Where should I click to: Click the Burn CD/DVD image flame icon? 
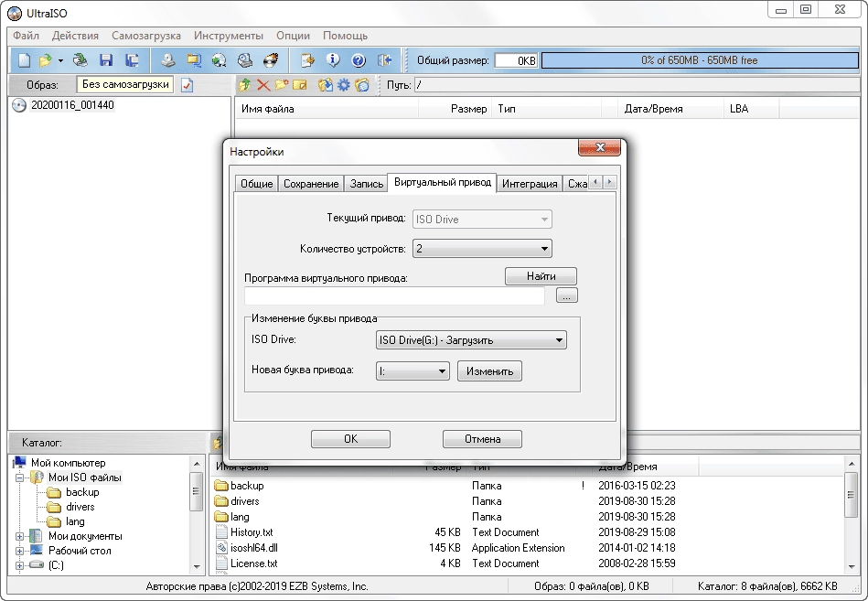click(271, 60)
